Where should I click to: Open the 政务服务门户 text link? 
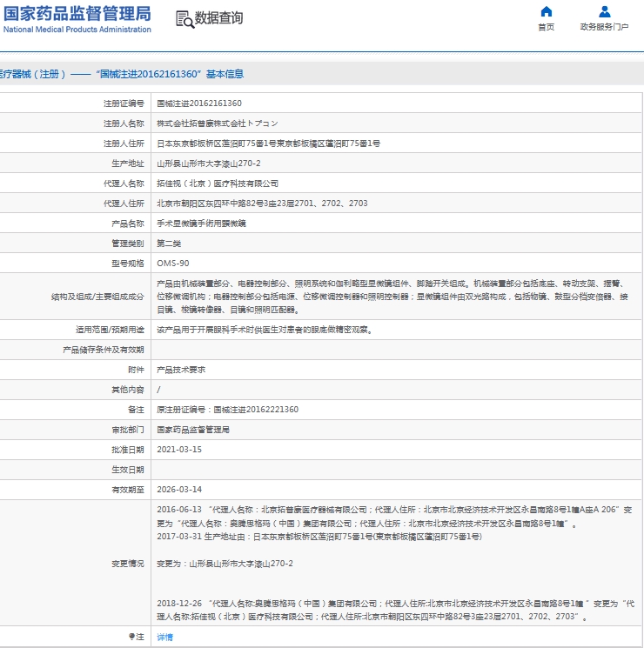tap(604, 27)
